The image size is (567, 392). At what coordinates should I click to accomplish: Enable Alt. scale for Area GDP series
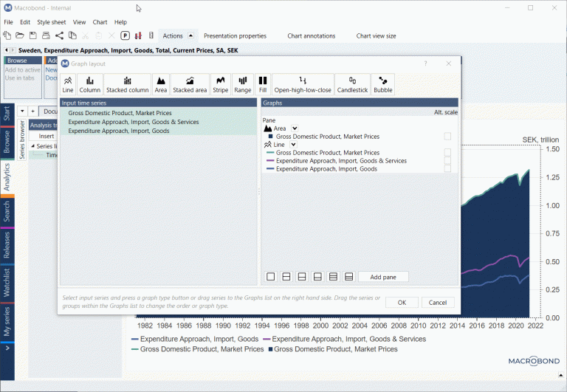click(447, 137)
